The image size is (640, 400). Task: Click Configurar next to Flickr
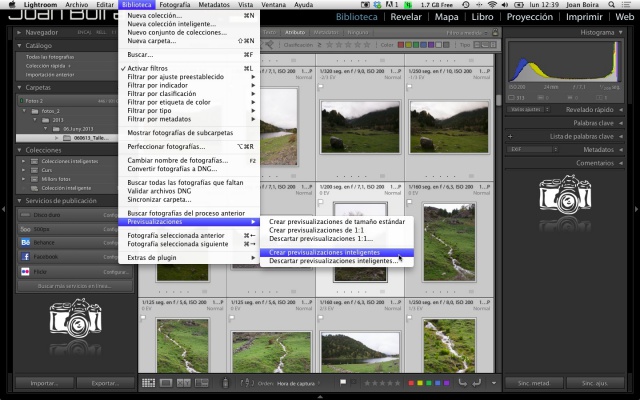(116, 272)
